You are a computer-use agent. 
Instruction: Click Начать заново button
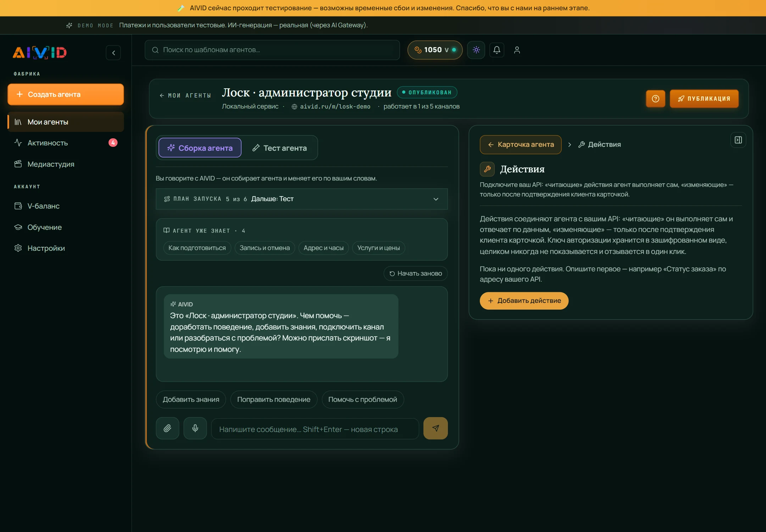(x=416, y=273)
